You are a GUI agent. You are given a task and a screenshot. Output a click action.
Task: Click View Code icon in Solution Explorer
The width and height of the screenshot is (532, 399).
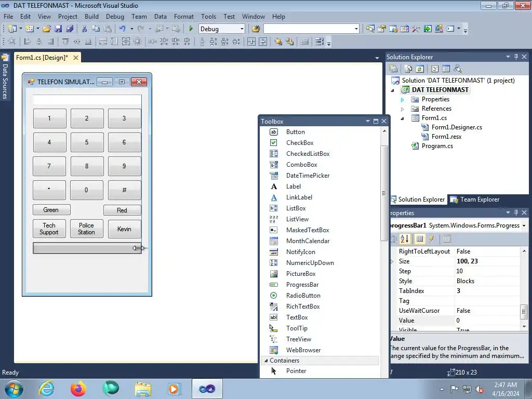tap(435, 69)
